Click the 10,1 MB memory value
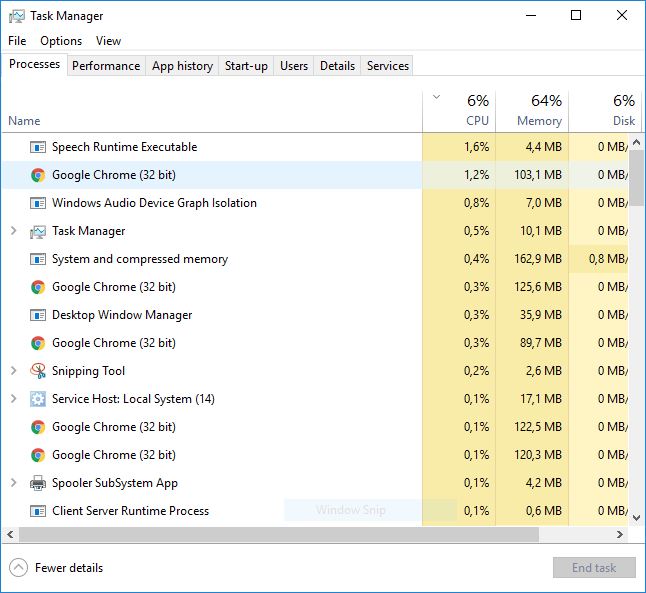646x593 pixels. [x=541, y=231]
